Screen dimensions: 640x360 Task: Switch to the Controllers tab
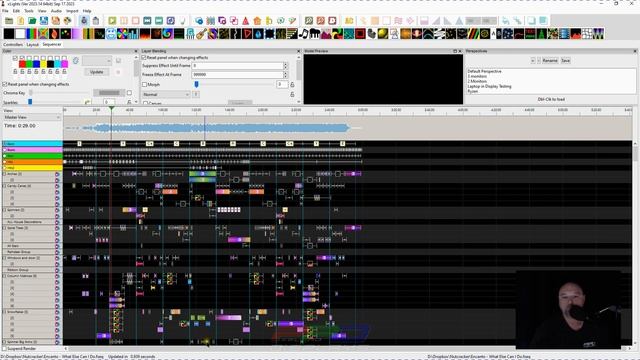pos(13,44)
